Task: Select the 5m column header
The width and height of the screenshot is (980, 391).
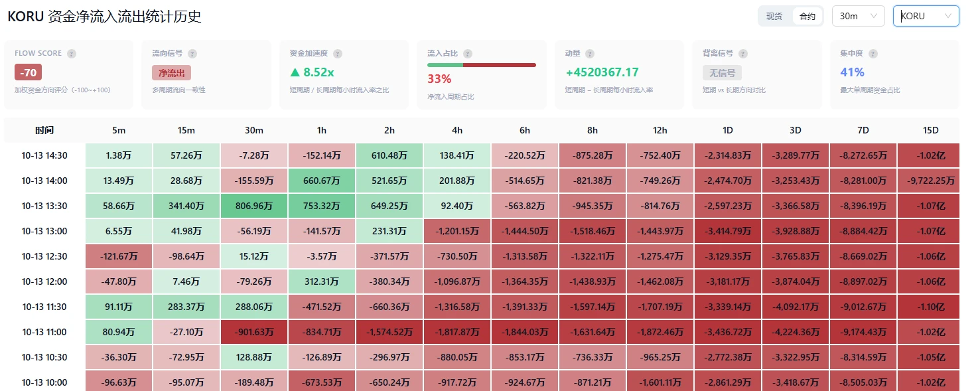Action: (119, 130)
